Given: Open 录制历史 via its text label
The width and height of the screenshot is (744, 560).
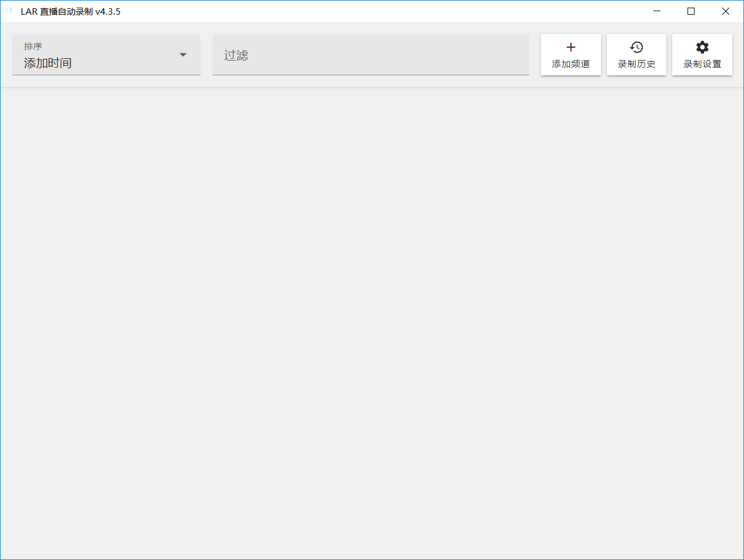Looking at the screenshot, I should tap(636, 64).
